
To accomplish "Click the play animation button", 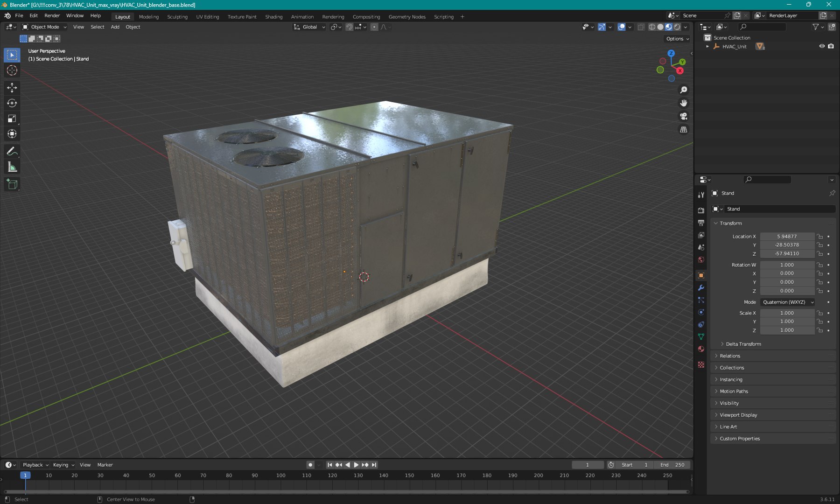I will [356, 465].
